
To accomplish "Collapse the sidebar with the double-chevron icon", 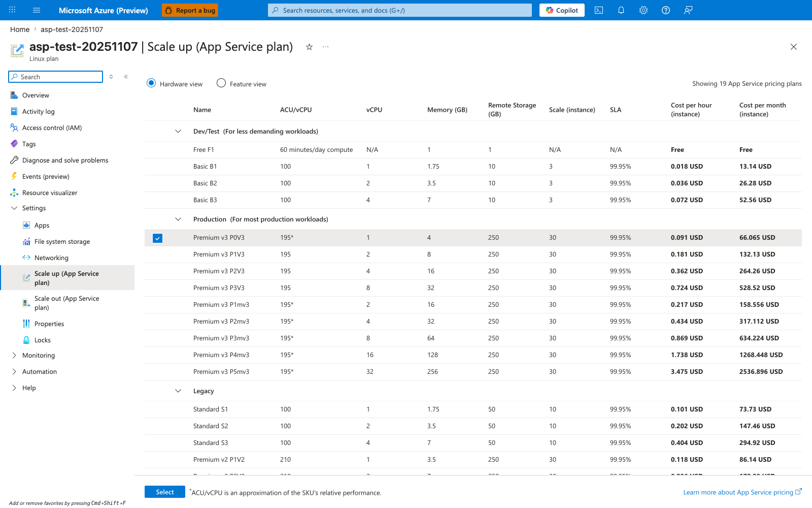I will 126,77.
